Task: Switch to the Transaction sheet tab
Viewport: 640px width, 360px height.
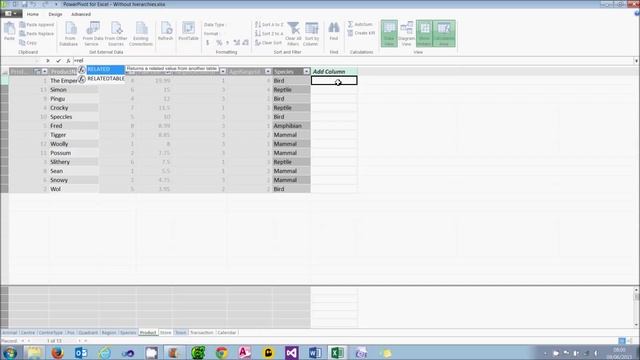Action: point(201,333)
